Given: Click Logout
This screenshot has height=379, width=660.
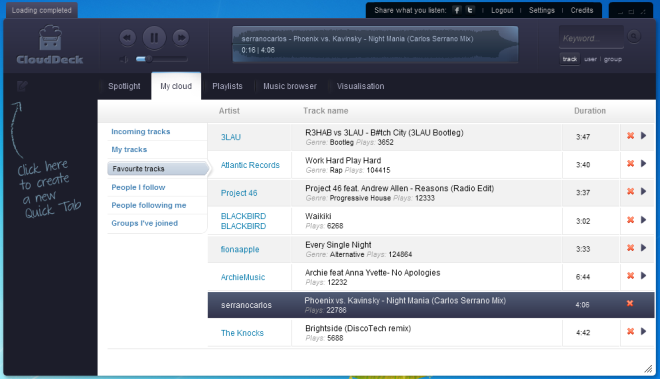Looking at the screenshot, I should click(x=502, y=10).
